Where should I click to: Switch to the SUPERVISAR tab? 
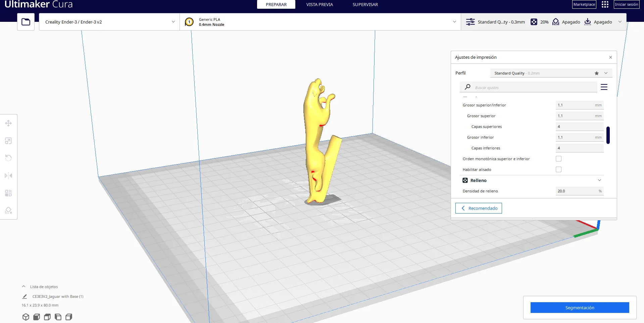(x=365, y=4)
